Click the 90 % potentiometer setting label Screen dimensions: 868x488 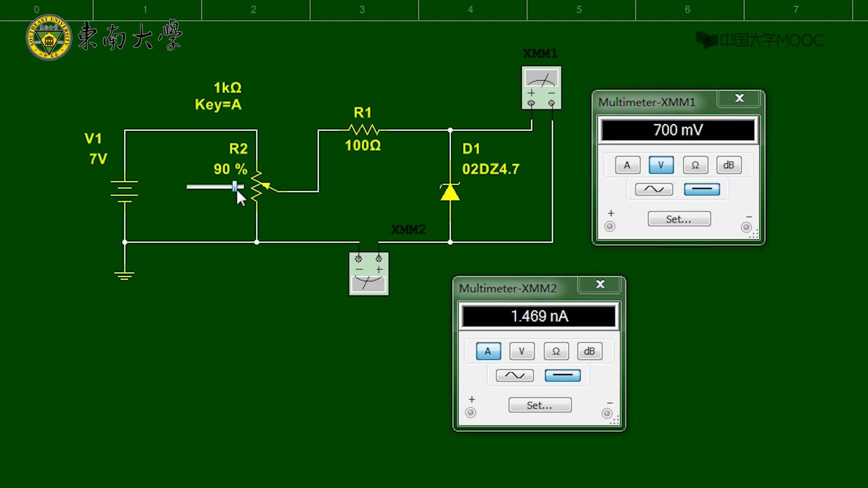click(x=231, y=169)
